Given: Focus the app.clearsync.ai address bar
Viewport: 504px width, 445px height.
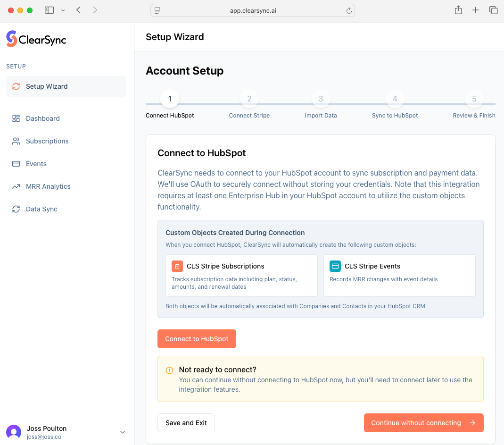Looking at the screenshot, I should coord(252,10).
